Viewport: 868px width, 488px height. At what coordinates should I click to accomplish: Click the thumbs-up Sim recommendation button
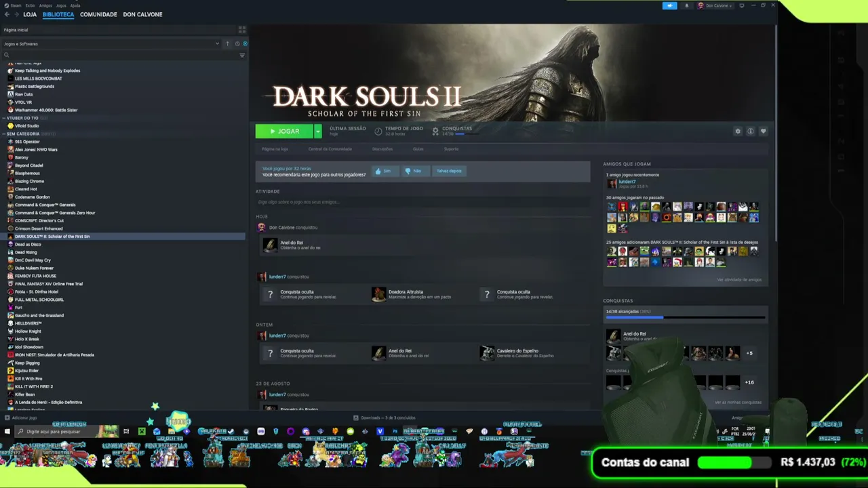384,171
